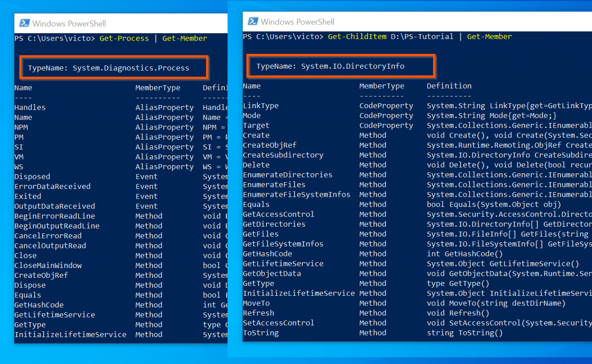Click 'MoveTo' method name in right window

coord(256,303)
